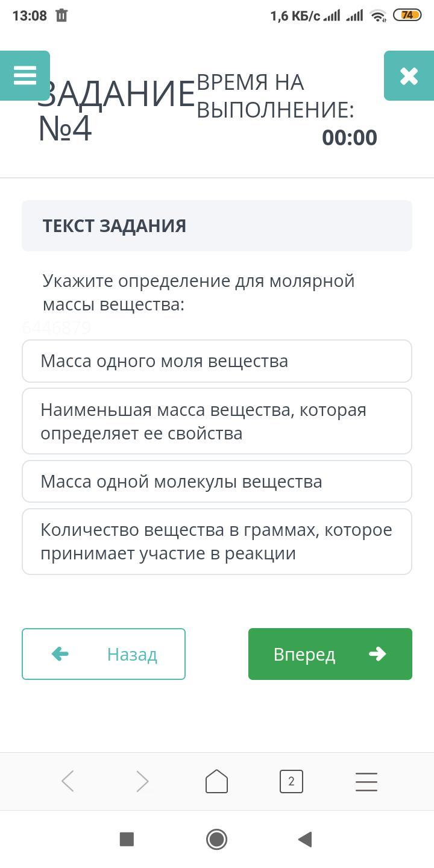Open the teal hamburger menu

tap(25, 76)
